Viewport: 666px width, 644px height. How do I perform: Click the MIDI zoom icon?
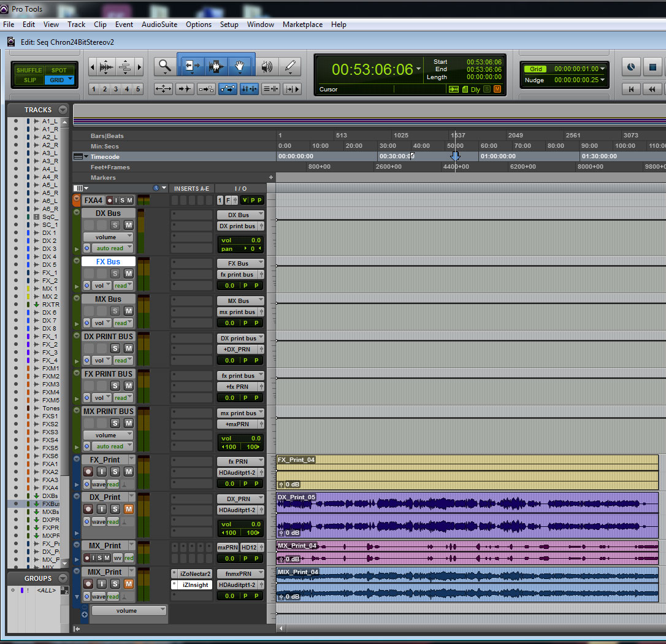(125, 67)
